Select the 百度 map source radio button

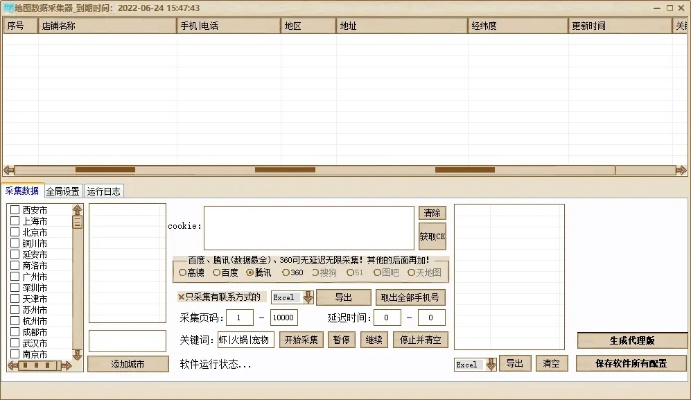pos(215,272)
